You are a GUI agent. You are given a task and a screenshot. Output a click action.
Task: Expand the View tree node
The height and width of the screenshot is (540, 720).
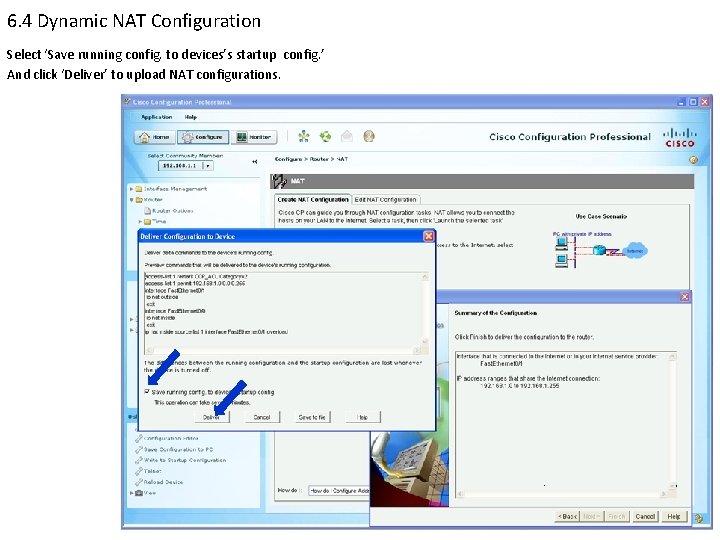point(132,493)
